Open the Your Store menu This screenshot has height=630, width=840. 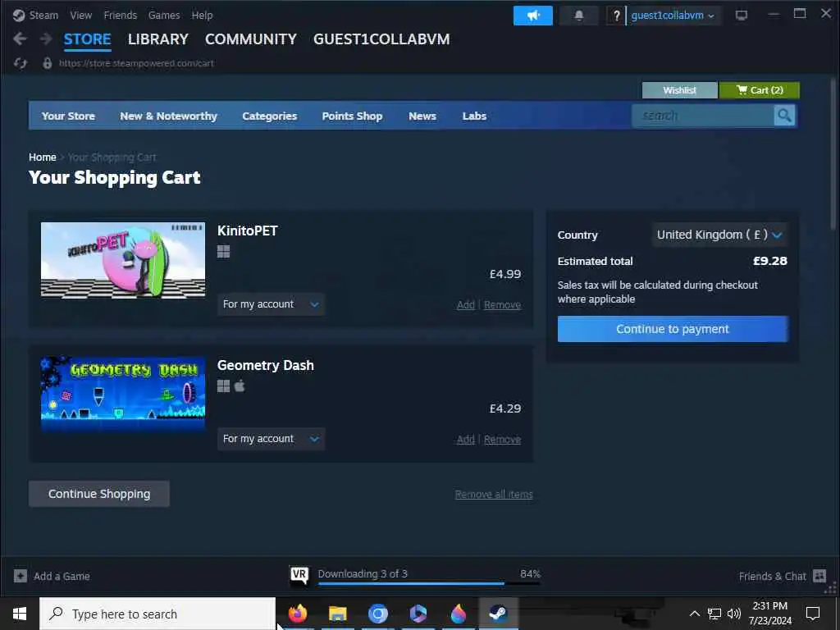tap(68, 116)
